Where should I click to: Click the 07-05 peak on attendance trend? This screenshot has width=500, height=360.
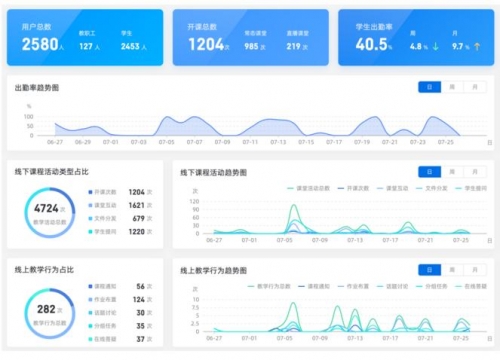coord(167,117)
